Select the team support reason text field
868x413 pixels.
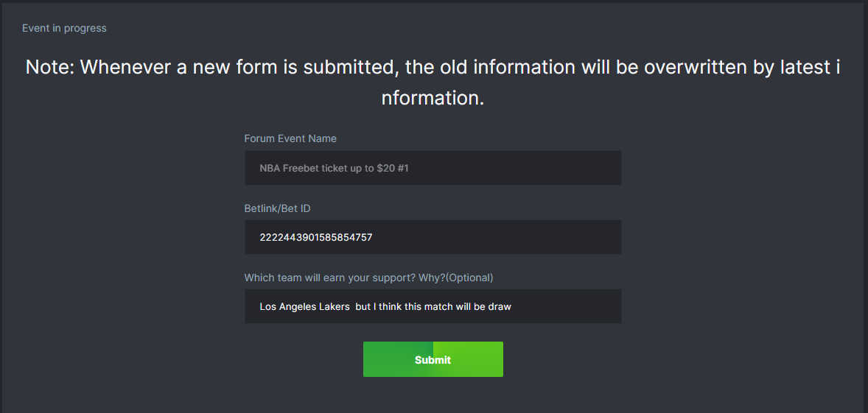[433, 306]
